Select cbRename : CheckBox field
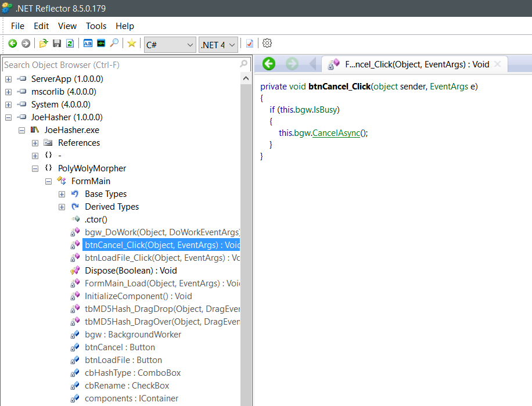Screen dimensions: 532x406 coord(127,386)
